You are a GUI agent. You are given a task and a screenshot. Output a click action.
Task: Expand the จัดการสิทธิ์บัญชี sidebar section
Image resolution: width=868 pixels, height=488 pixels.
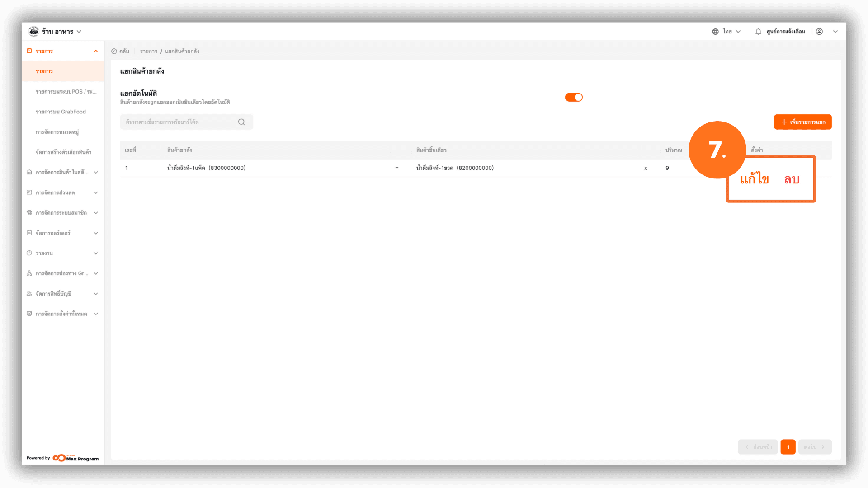coord(63,294)
